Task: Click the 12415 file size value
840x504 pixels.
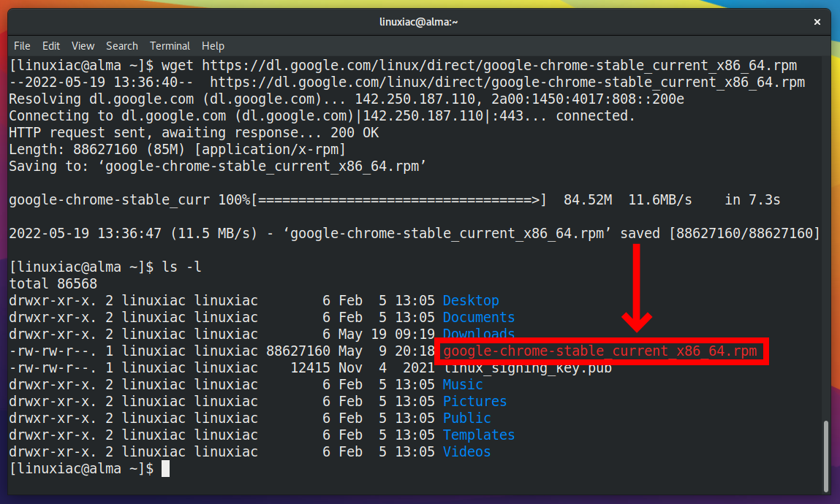Action: [310, 367]
